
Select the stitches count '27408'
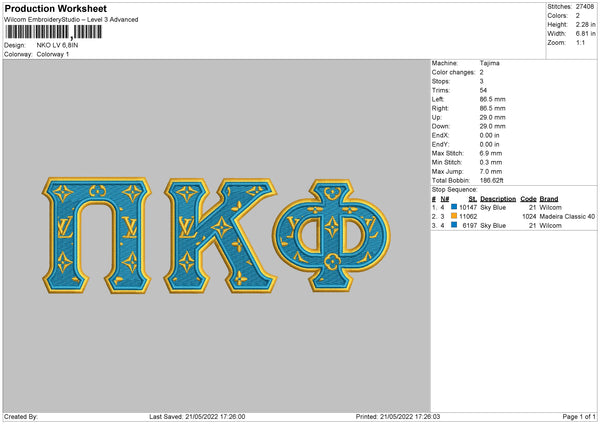585,7
